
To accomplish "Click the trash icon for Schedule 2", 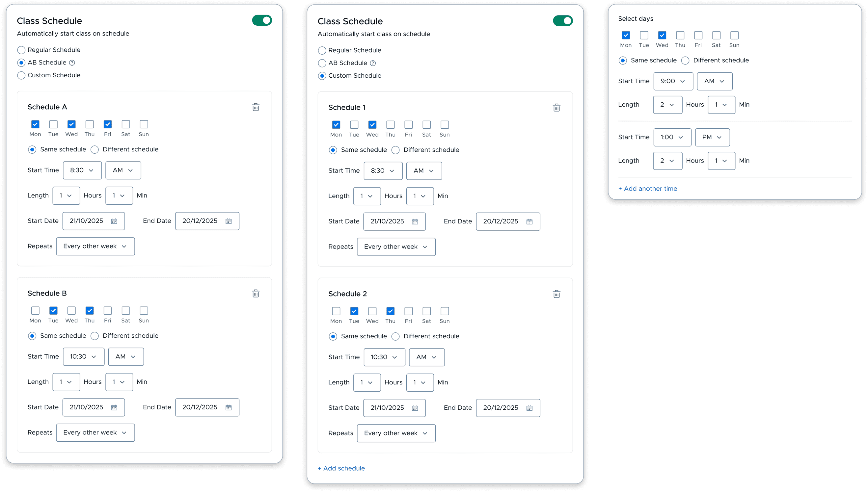I will pos(556,294).
